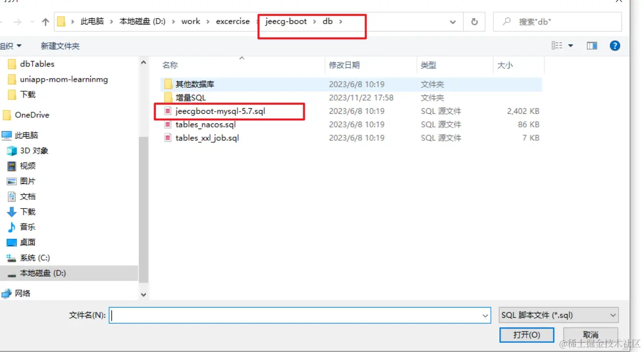Select 桌面 in the navigation pane
Screen dimensions: 644x352
pos(28,242)
